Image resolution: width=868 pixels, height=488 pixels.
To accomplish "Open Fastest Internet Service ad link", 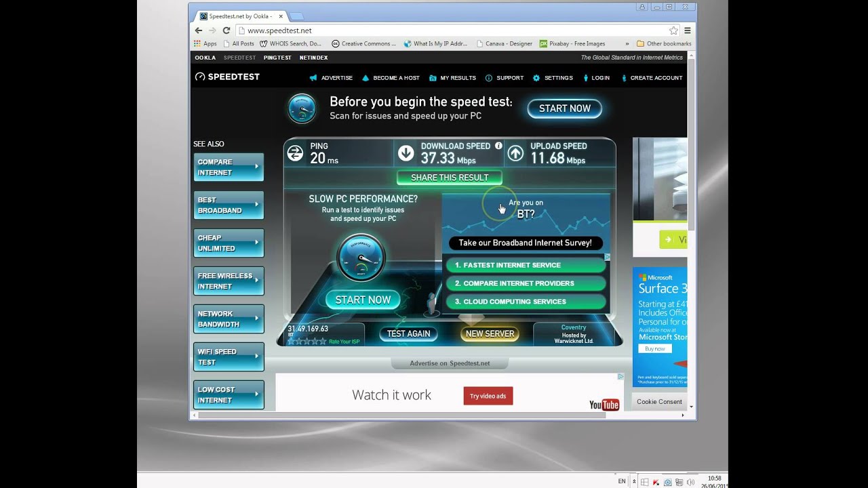I will click(526, 265).
